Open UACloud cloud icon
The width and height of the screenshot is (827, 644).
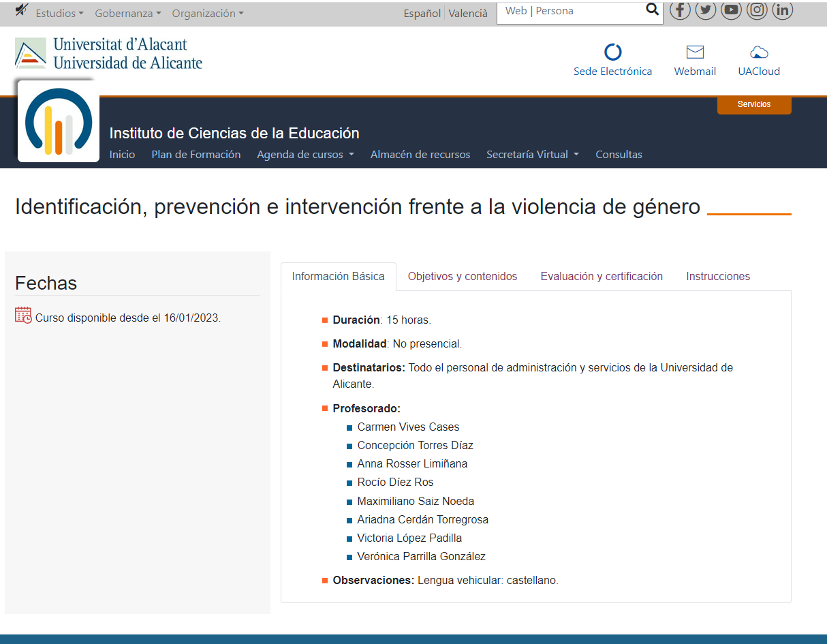point(759,52)
